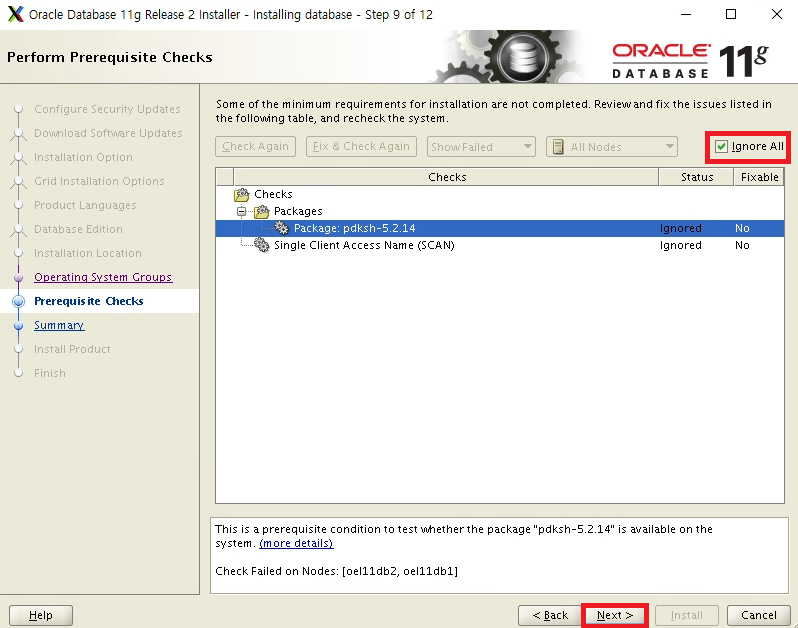
Task: Click the Operating System Groups step bullet
Action: coord(19,277)
